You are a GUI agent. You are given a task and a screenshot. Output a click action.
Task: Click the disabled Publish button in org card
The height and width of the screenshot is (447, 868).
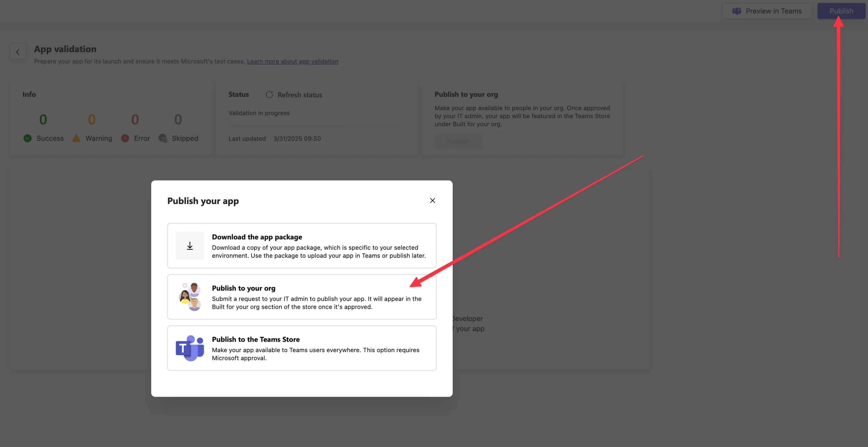[x=458, y=141]
